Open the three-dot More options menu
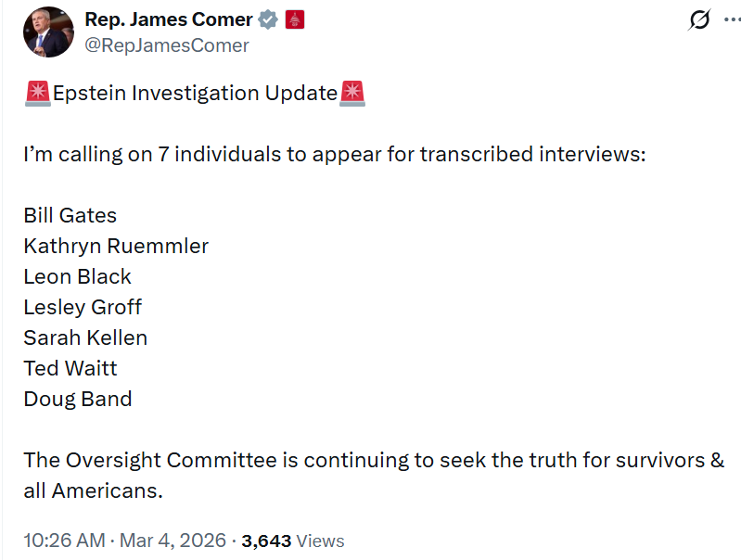Viewport: 741px width, 560px height. (732, 19)
